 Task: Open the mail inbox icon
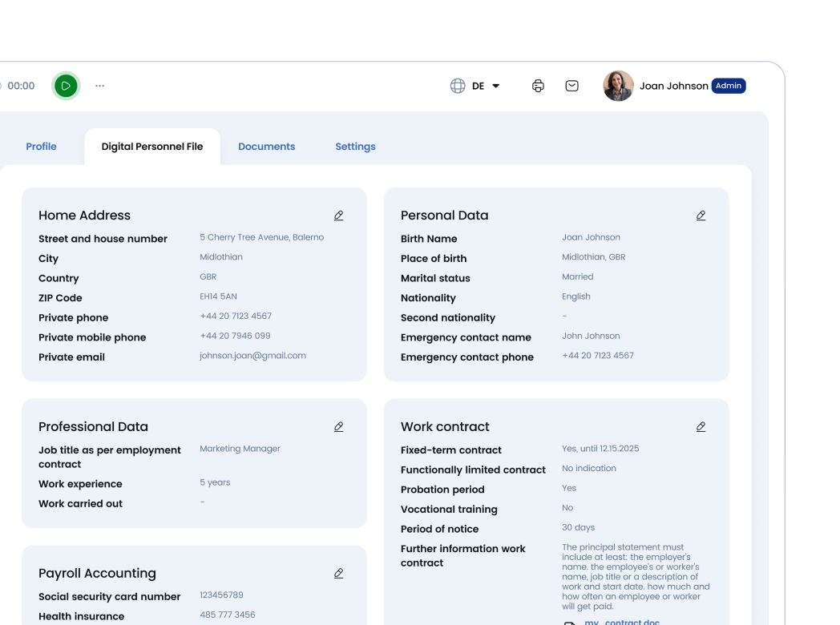pos(571,86)
